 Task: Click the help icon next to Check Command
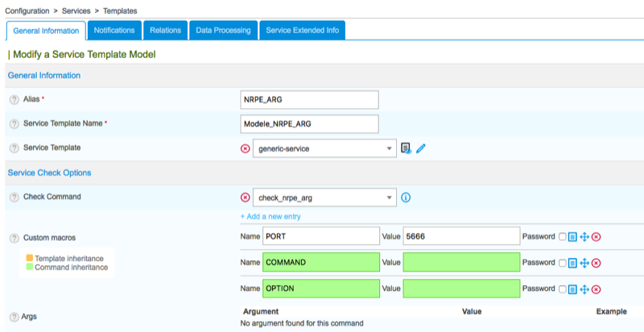tap(14, 197)
